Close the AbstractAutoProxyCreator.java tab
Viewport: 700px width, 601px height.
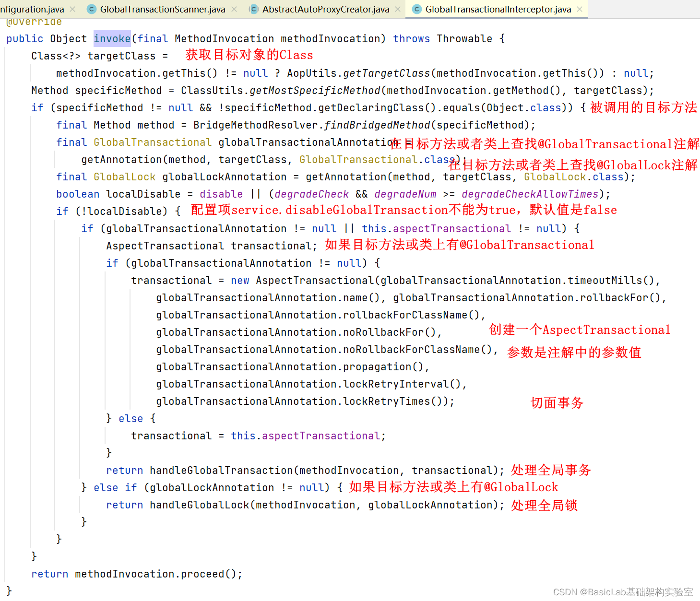pos(398,9)
